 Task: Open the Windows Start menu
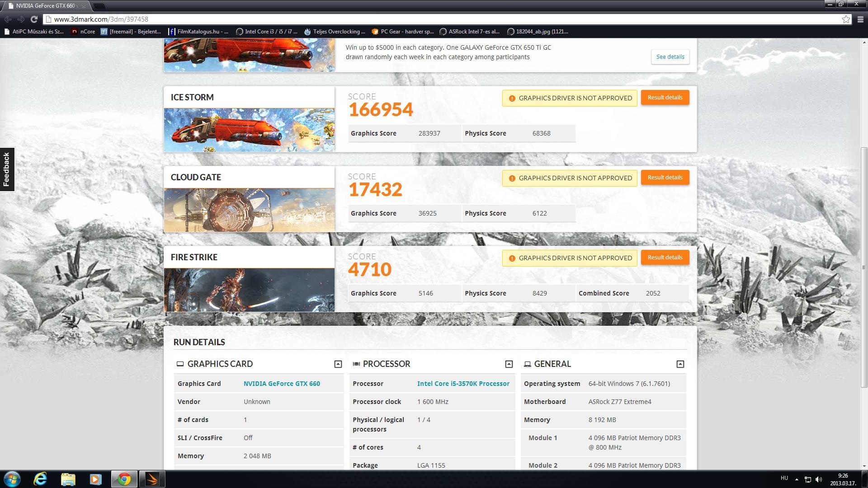(x=12, y=479)
